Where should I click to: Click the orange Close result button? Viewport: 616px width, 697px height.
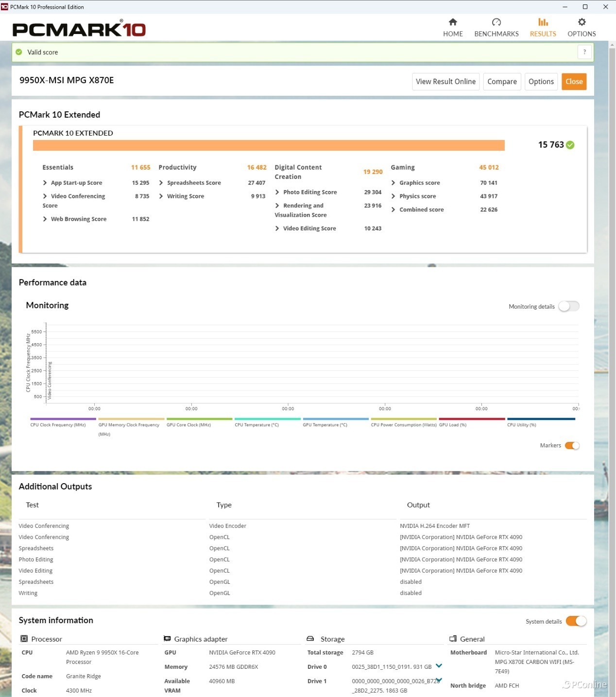574,82
